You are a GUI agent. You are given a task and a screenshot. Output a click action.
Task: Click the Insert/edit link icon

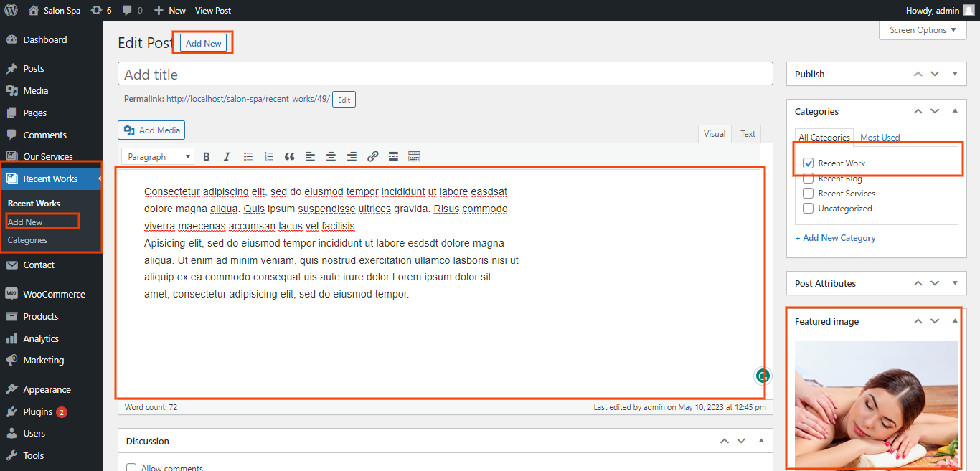coord(372,156)
